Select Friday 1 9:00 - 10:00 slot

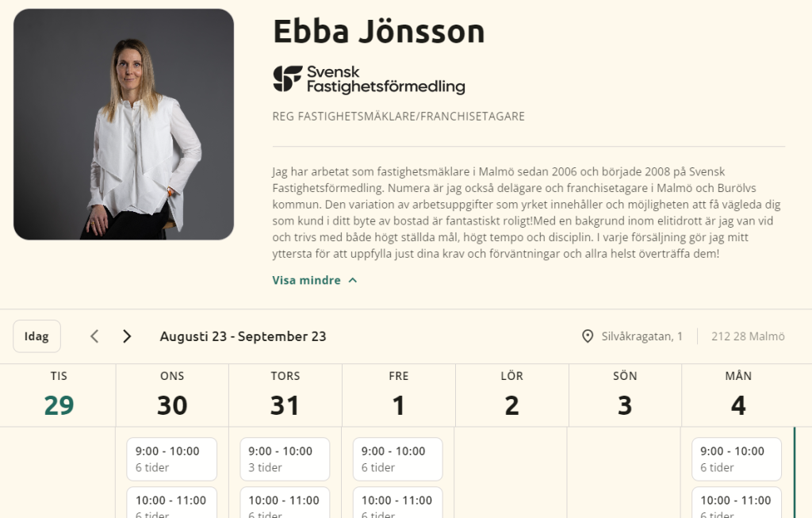coord(398,459)
